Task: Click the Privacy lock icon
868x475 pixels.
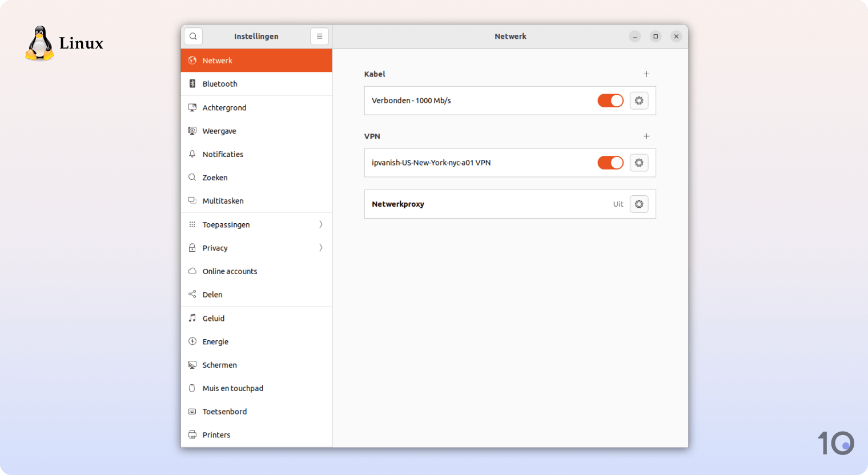Action: coord(192,248)
